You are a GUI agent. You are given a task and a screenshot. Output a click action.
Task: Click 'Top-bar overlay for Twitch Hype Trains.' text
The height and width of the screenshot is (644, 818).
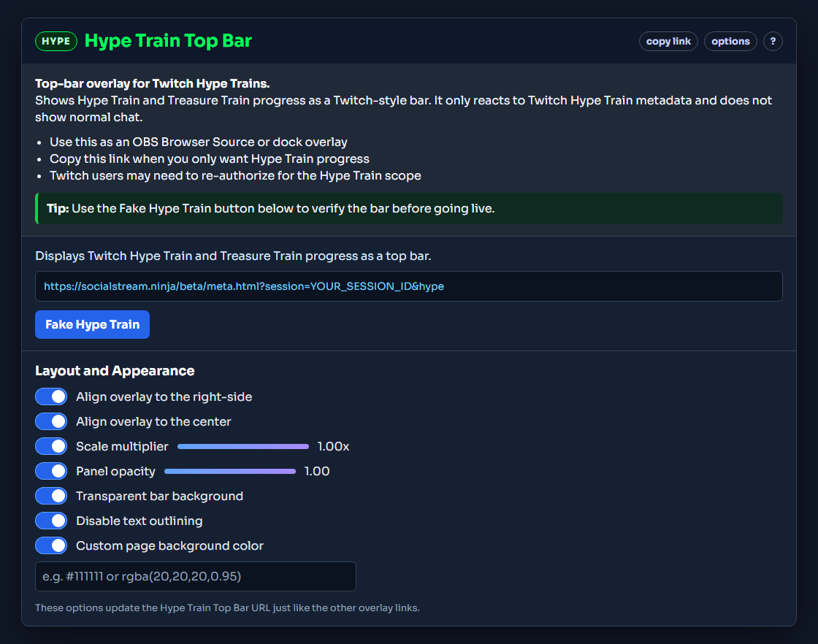pyautogui.click(x=153, y=83)
